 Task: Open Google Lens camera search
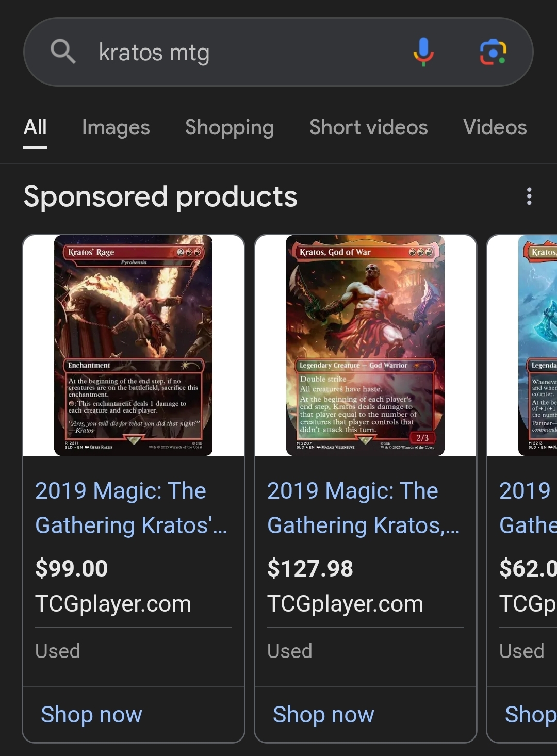(493, 52)
